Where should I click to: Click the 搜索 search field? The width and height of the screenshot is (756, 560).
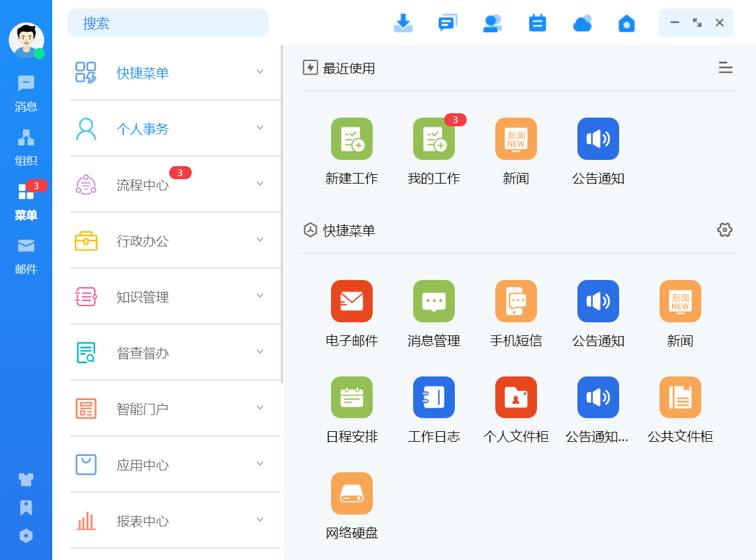coord(168,23)
